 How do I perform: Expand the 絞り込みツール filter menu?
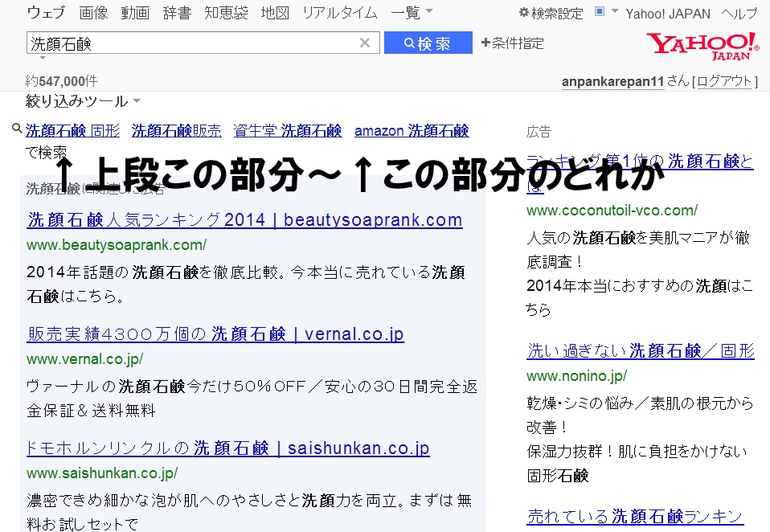point(83,101)
